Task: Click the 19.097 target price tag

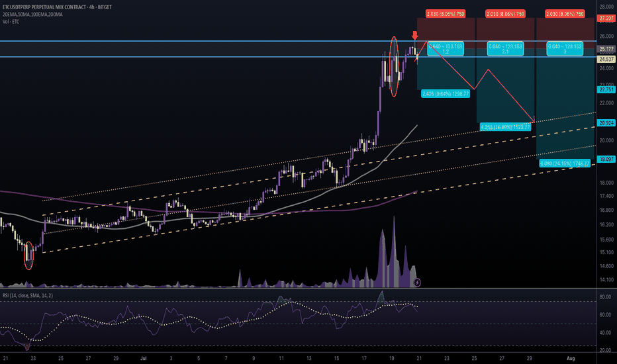Action: pyautogui.click(x=606, y=159)
